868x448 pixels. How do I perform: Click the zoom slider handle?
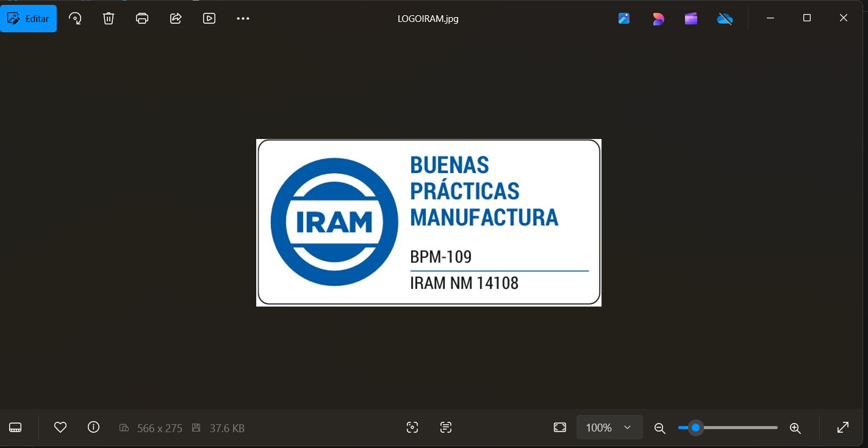pos(695,428)
